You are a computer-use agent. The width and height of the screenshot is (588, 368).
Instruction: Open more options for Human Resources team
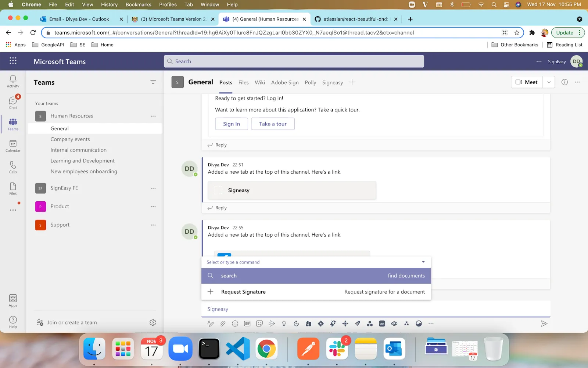tap(153, 116)
